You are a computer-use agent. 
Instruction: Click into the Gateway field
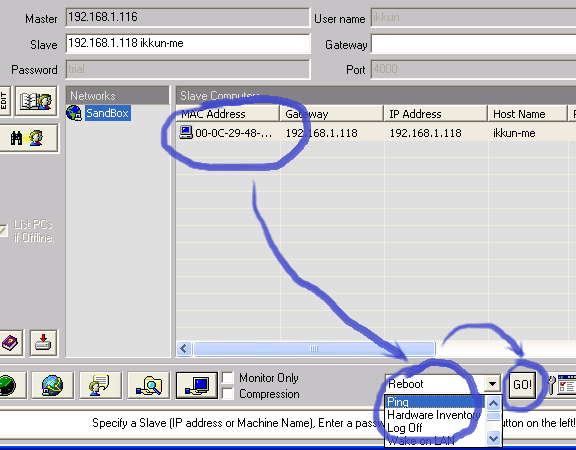pyautogui.click(x=473, y=44)
